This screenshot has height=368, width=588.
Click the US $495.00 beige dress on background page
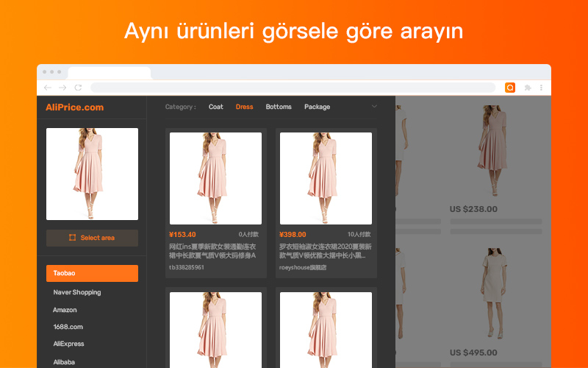[494, 293]
